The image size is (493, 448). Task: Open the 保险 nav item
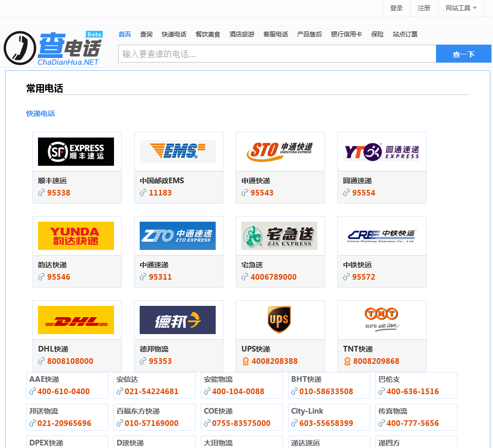[x=377, y=34]
